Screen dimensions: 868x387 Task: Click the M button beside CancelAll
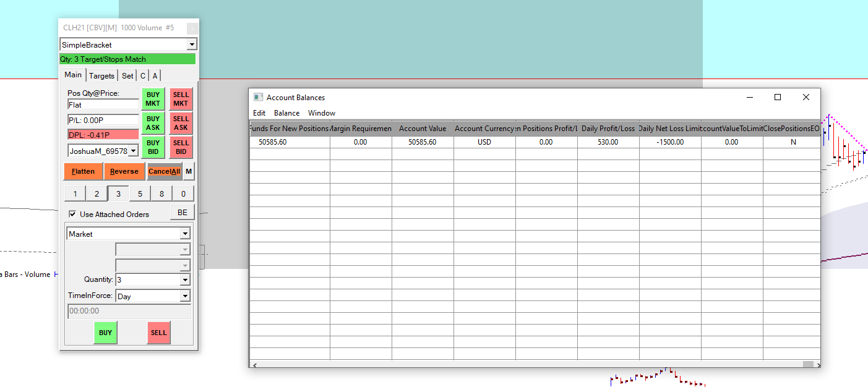(189, 171)
